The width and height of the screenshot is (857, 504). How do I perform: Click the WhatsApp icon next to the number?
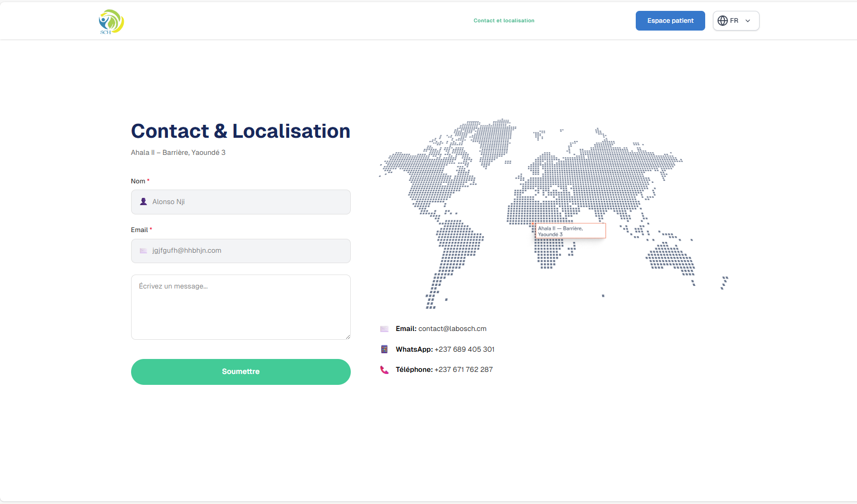tap(384, 349)
